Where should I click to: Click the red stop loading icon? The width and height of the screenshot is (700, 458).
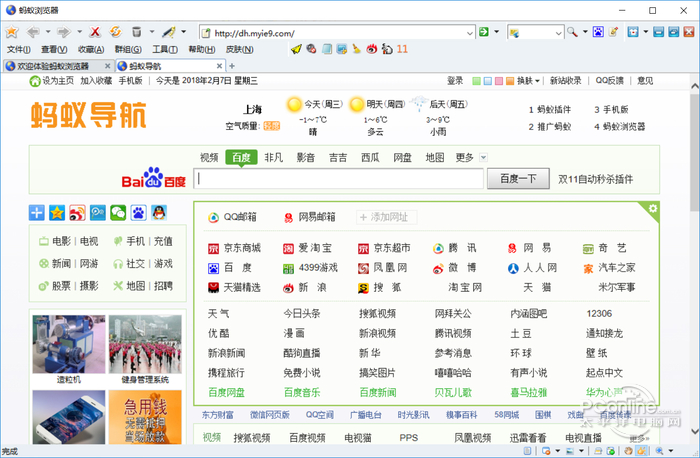point(95,32)
